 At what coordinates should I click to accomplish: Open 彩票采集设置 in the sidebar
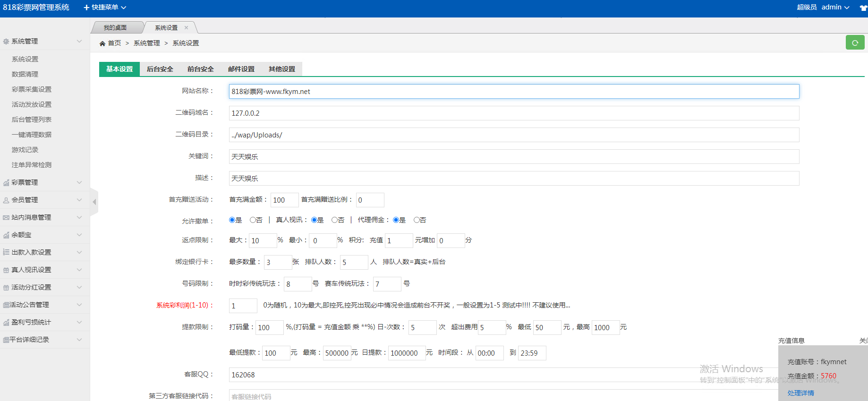(x=32, y=89)
